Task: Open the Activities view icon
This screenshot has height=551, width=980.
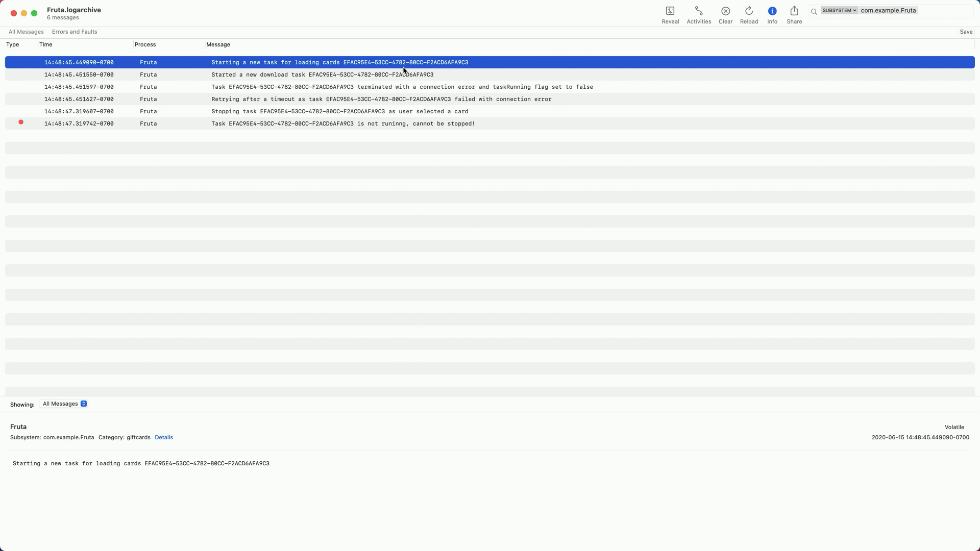Action: point(698,11)
